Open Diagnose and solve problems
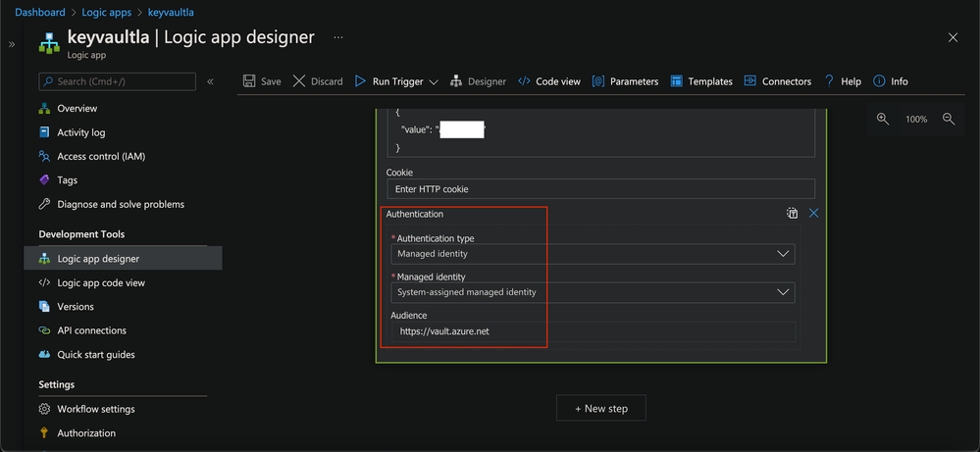The width and height of the screenshot is (980, 452). 123,204
